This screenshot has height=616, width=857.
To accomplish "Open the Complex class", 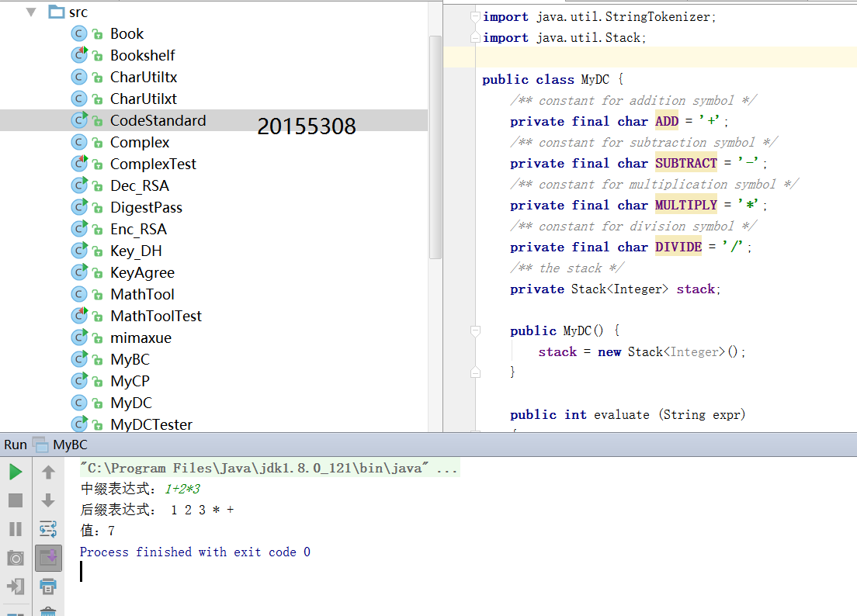I will 140,143.
